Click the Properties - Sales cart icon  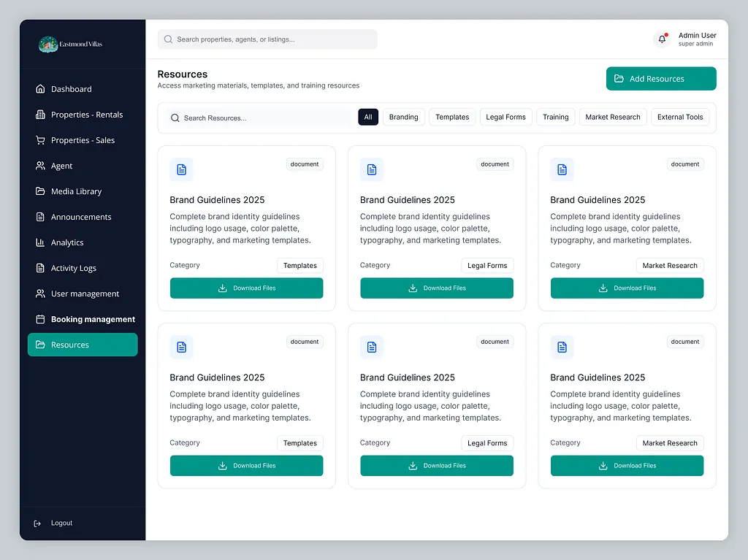click(x=40, y=140)
